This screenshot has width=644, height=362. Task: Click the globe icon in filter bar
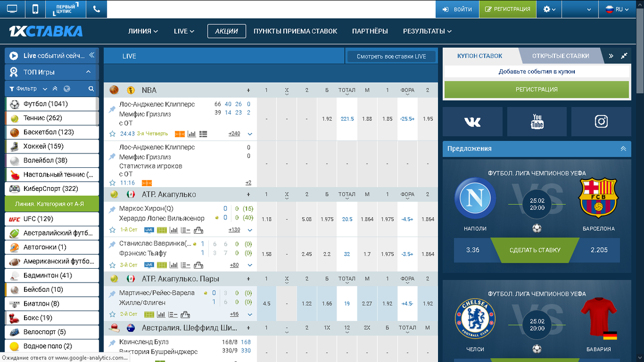coord(67,89)
